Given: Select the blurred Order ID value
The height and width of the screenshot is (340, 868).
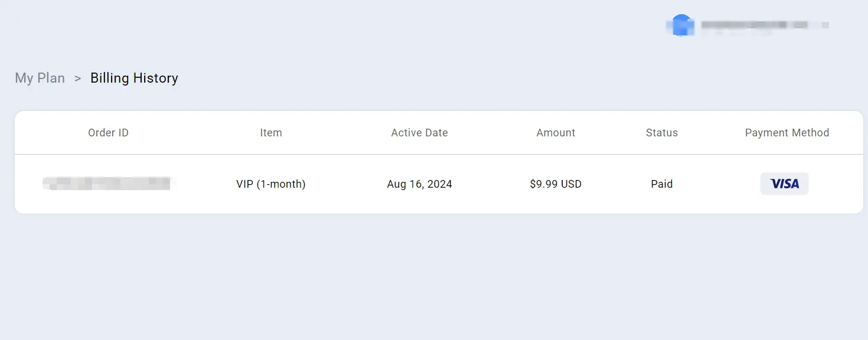Looking at the screenshot, I should click(108, 184).
